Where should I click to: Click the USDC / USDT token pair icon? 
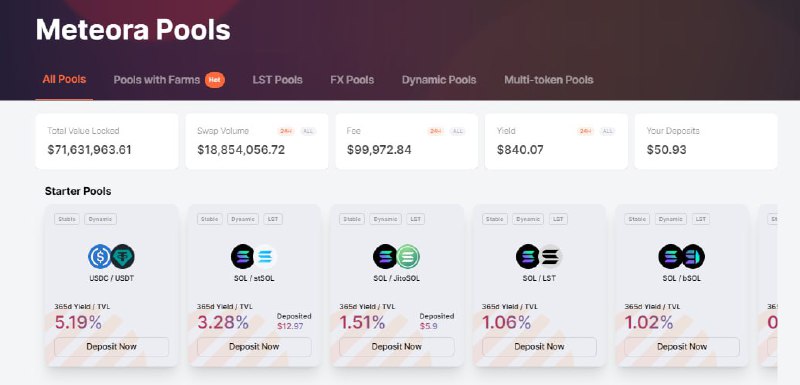coord(111,256)
